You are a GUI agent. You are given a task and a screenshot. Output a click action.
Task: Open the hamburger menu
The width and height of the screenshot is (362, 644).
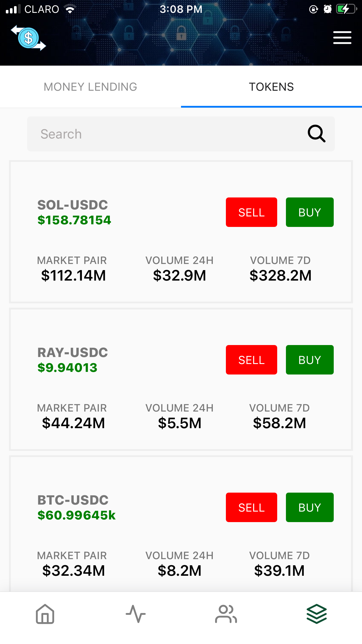[342, 38]
